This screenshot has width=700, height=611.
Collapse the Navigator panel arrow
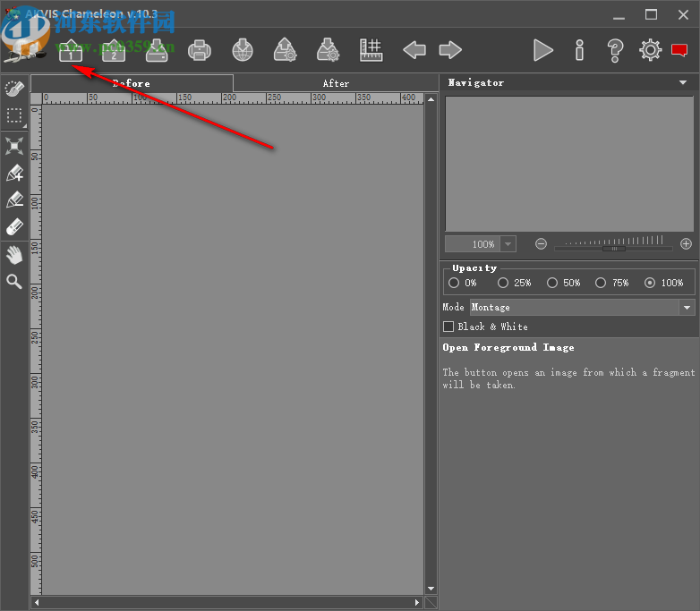[683, 82]
